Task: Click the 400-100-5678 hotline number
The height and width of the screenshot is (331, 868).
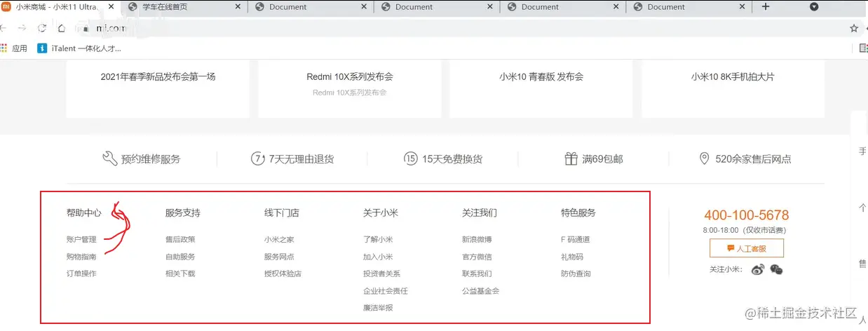Action: point(747,215)
